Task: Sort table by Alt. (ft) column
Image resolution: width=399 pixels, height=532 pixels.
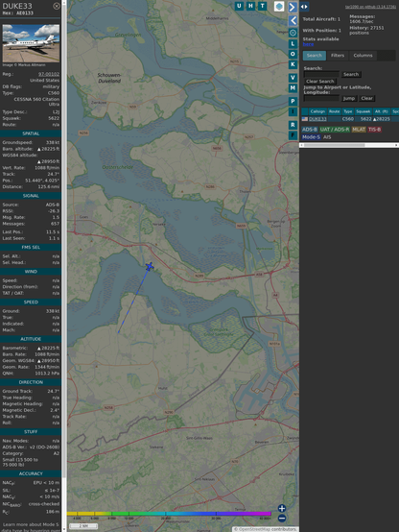Action: click(x=381, y=111)
